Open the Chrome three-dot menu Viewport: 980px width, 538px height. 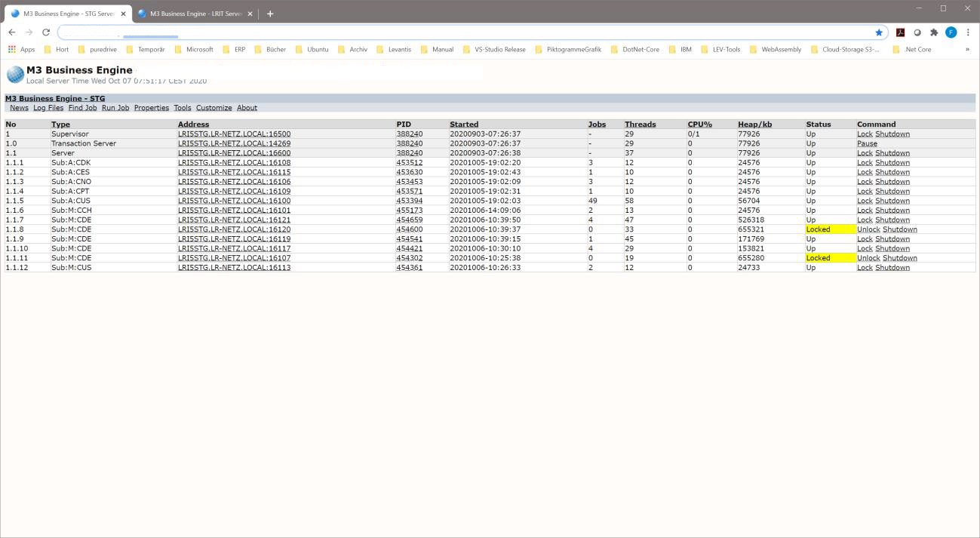coord(968,32)
